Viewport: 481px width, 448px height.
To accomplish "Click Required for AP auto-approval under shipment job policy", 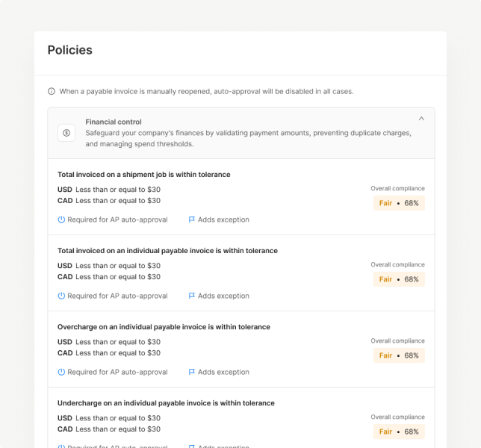I will [117, 220].
